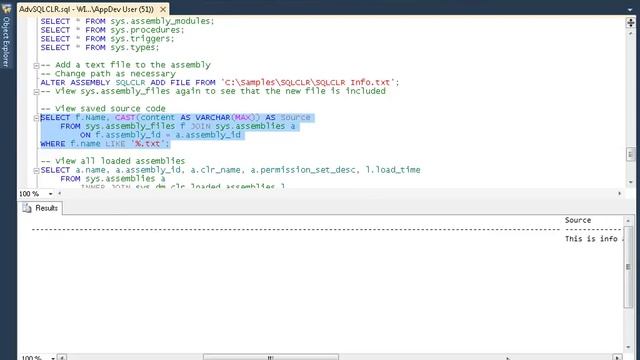Click the editor scroll down arrow

coord(630,182)
